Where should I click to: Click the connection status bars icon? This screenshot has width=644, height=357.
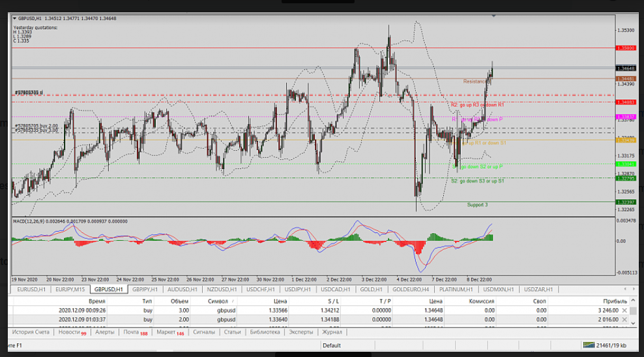click(589, 345)
